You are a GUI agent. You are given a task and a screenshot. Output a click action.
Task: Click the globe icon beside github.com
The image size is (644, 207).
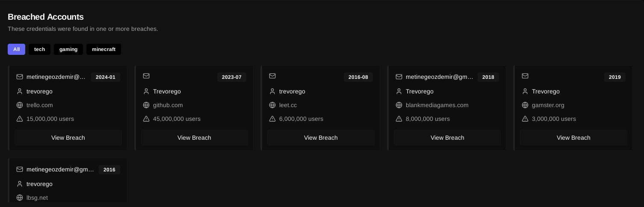[146, 105]
